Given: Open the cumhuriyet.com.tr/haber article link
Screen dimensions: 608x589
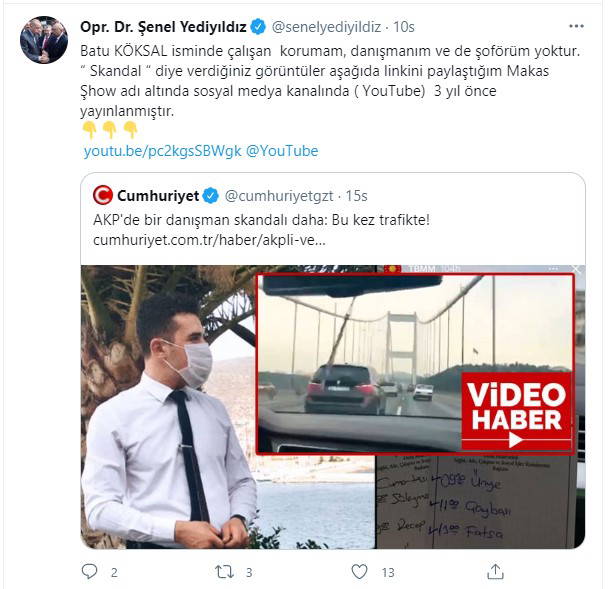Looking at the screenshot, I should 208,241.
